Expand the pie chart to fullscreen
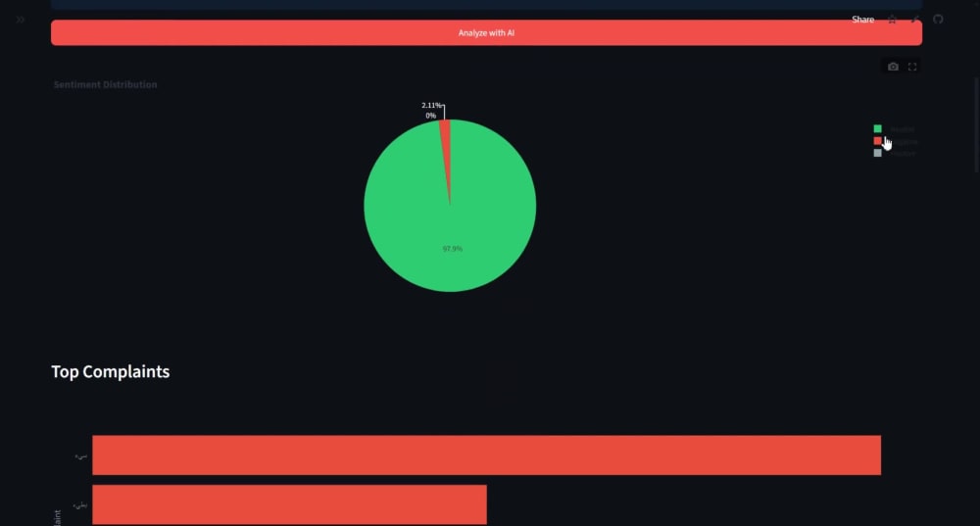Viewport: 980px width, 526px height. (x=912, y=67)
